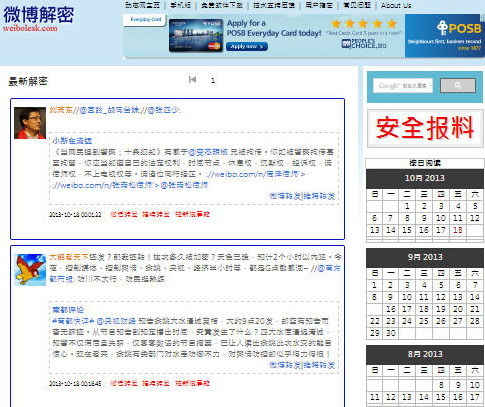Viewport: 485px width, 407px height.
Task: Select date 1 in September 2013 calendar
Action: point(375,285)
